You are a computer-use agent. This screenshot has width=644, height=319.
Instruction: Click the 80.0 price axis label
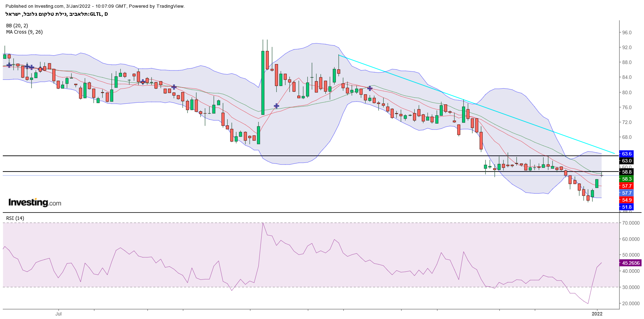(x=627, y=92)
